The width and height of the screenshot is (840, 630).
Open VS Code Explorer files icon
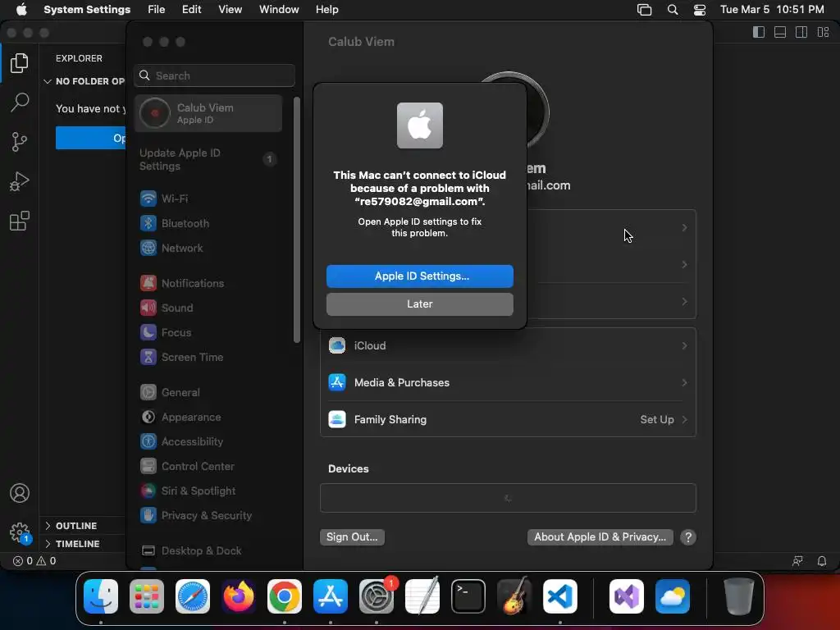pyautogui.click(x=20, y=63)
